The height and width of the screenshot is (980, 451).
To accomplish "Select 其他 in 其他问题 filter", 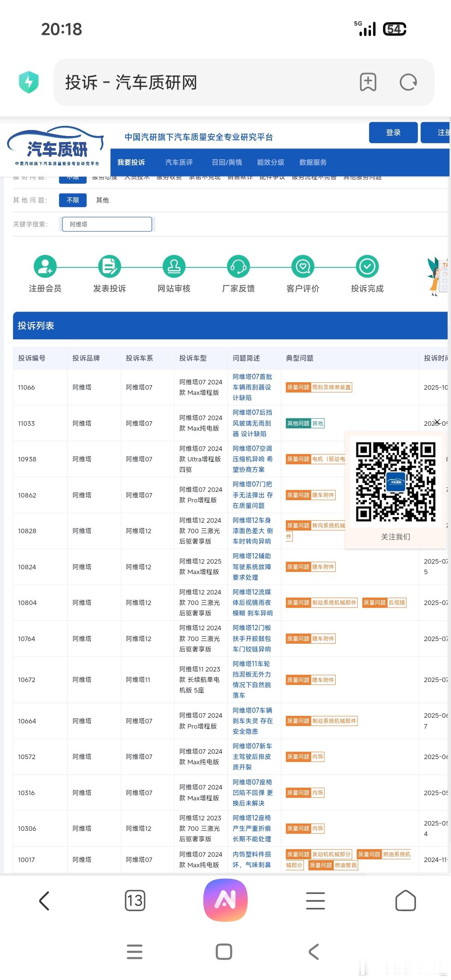I will 102,200.
